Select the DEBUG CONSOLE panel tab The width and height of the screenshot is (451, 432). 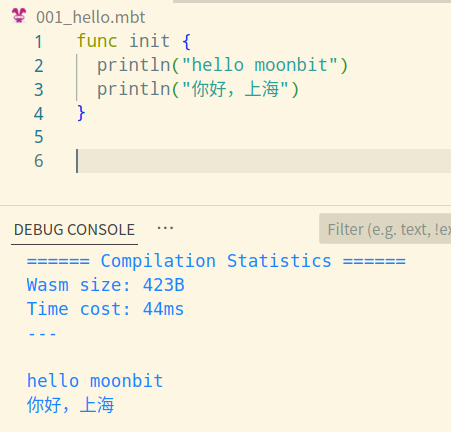(74, 230)
